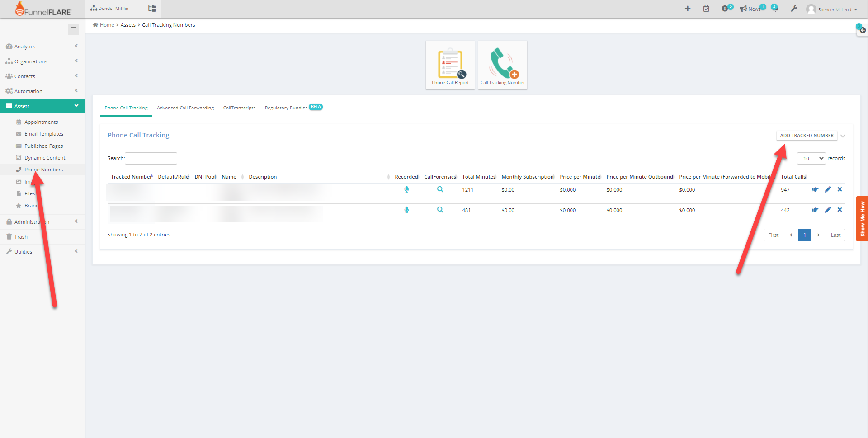This screenshot has height=438, width=868.
Task: Open CallForensics magnifier in the 1211-minute row
Action: click(x=440, y=189)
